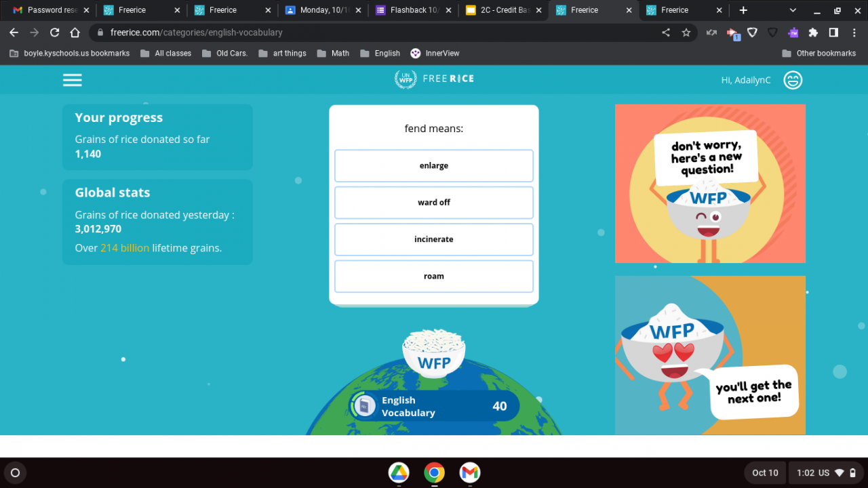Image resolution: width=868 pixels, height=488 pixels.
Task: Click the level number 40
Action: [x=500, y=406]
